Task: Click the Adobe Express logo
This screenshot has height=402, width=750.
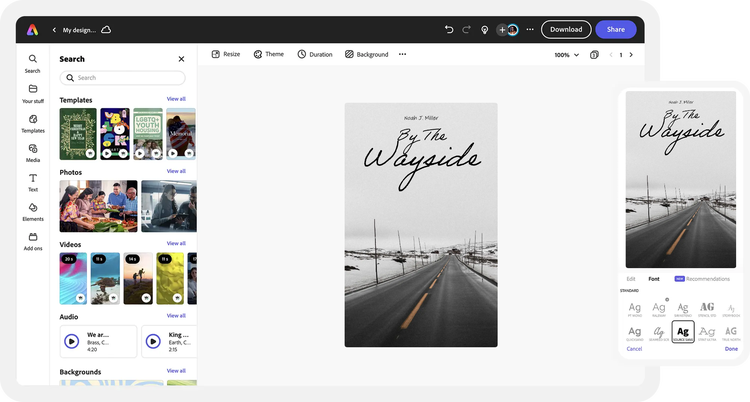Action: pos(33,30)
